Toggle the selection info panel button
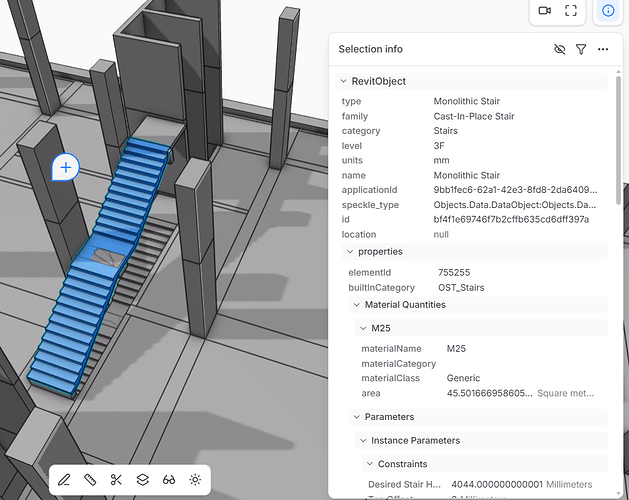Image resolution: width=629 pixels, height=500 pixels. [x=608, y=10]
